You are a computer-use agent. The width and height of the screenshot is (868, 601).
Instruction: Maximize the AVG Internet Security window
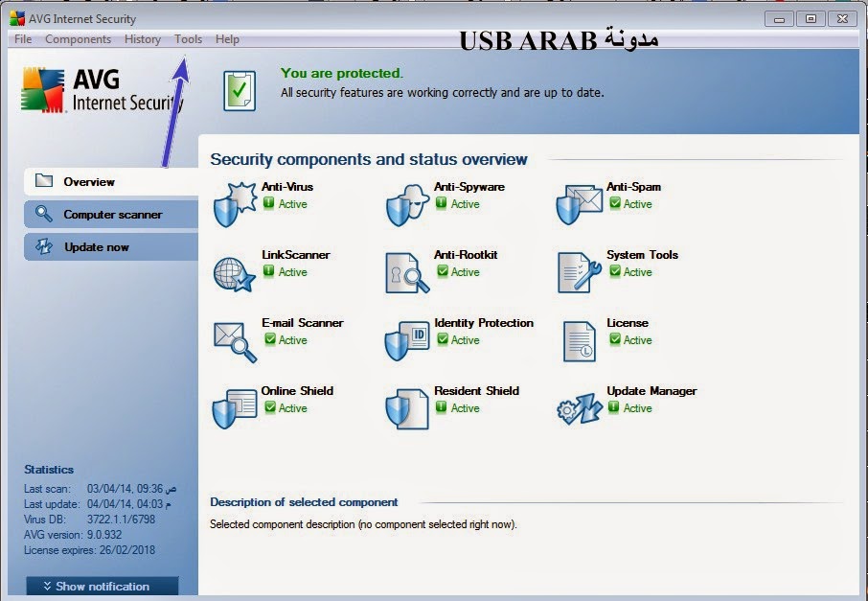(x=811, y=19)
